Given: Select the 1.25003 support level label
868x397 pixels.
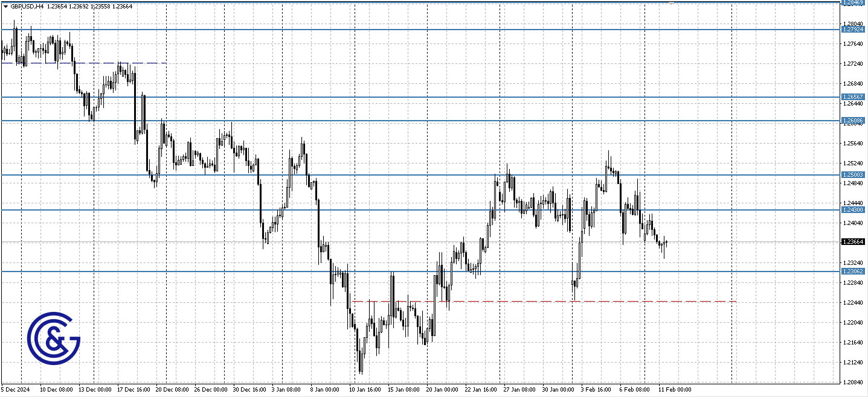Looking at the screenshot, I should click(852, 174).
